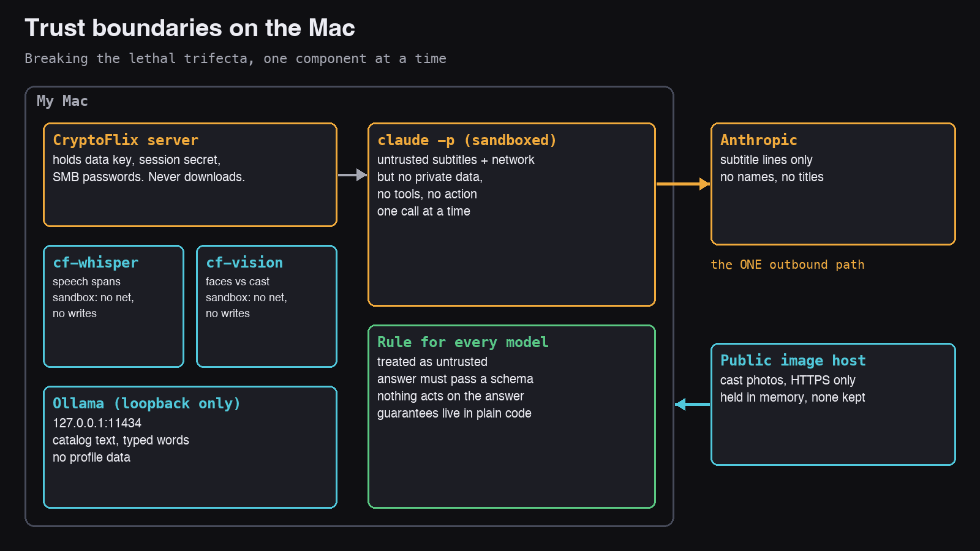The width and height of the screenshot is (980, 551).
Task: Click 'speech spans' text
Action: pos(86,282)
